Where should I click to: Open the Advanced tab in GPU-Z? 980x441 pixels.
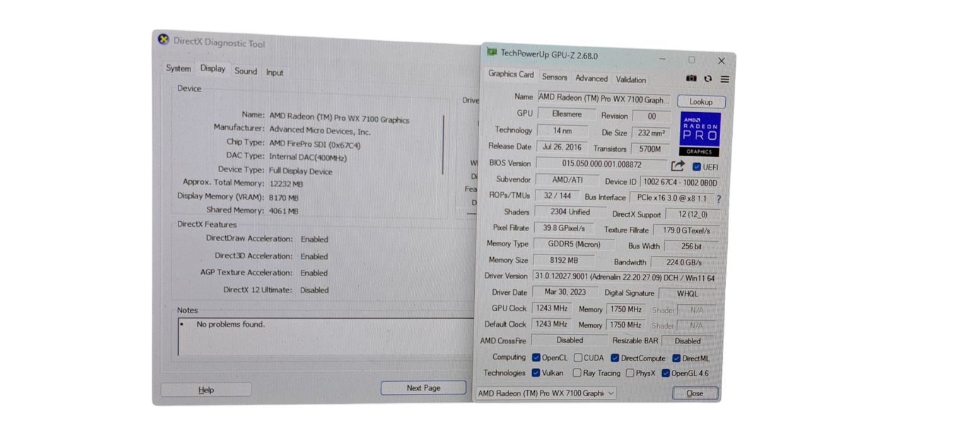pyautogui.click(x=591, y=79)
